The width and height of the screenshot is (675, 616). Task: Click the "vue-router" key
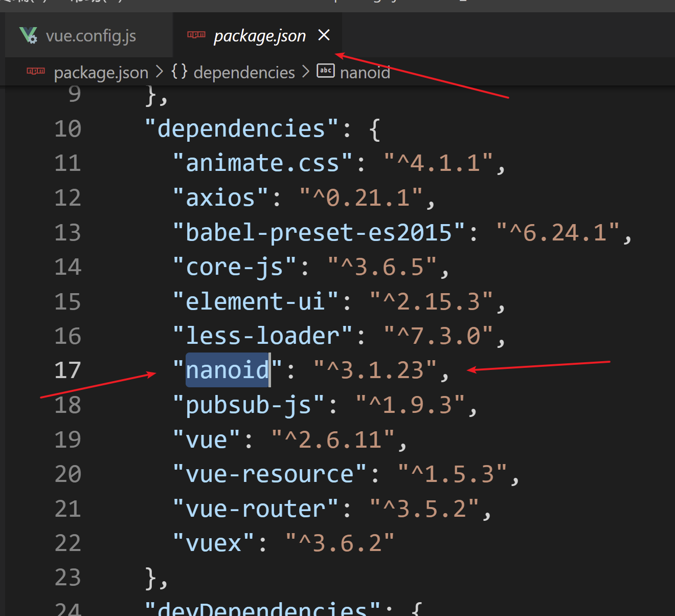pyautogui.click(x=256, y=509)
